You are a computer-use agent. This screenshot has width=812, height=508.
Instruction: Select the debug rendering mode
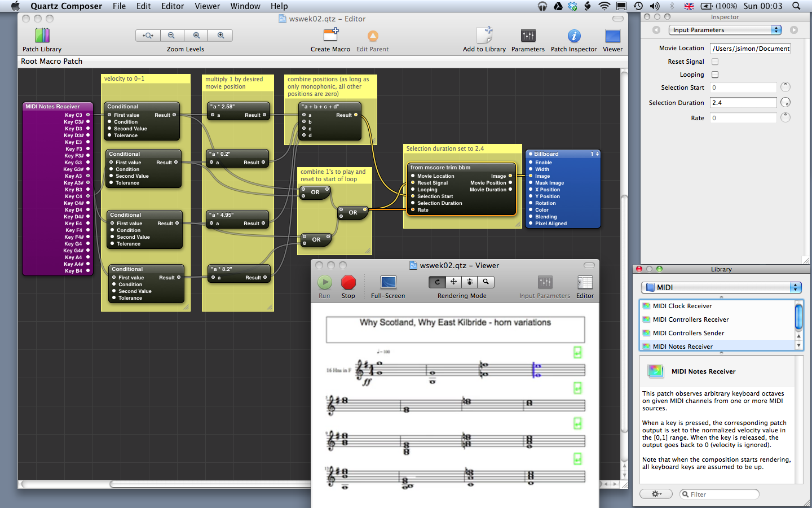pos(469,282)
